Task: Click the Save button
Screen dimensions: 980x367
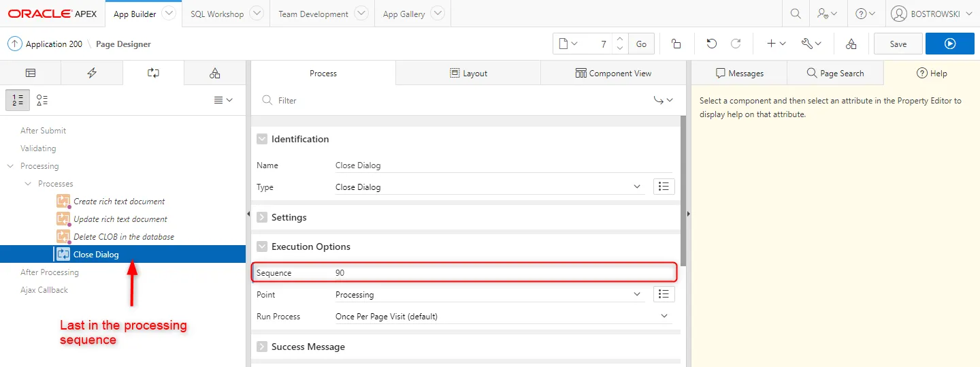Action: [x=898, y=44]
